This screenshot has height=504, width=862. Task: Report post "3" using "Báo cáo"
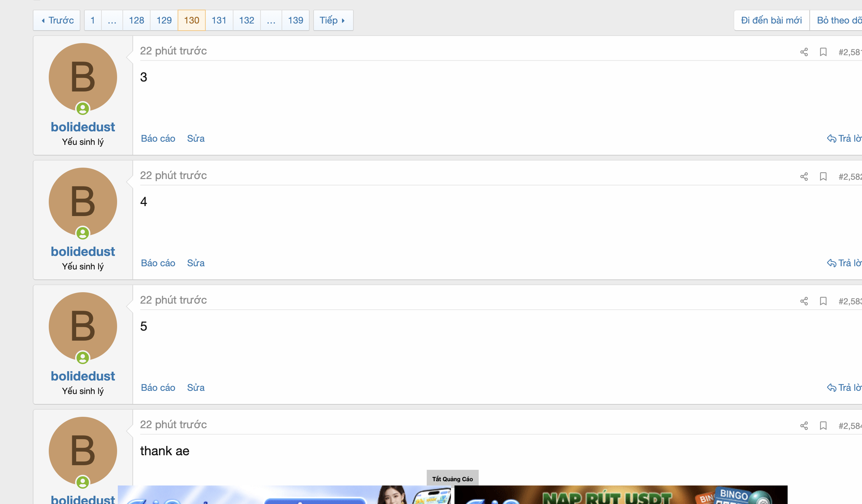(158, 138)
